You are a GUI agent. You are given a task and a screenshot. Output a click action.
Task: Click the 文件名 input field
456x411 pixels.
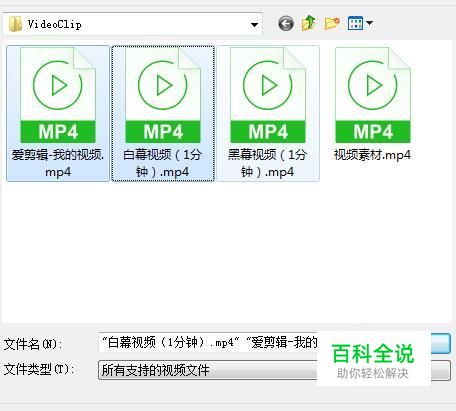click(x=208, y=342)
